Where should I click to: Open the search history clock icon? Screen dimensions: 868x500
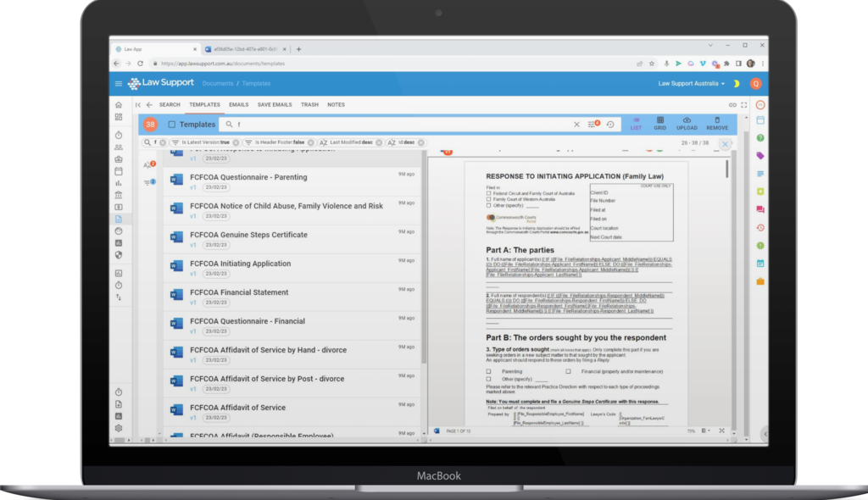click(x=610, y=125)
